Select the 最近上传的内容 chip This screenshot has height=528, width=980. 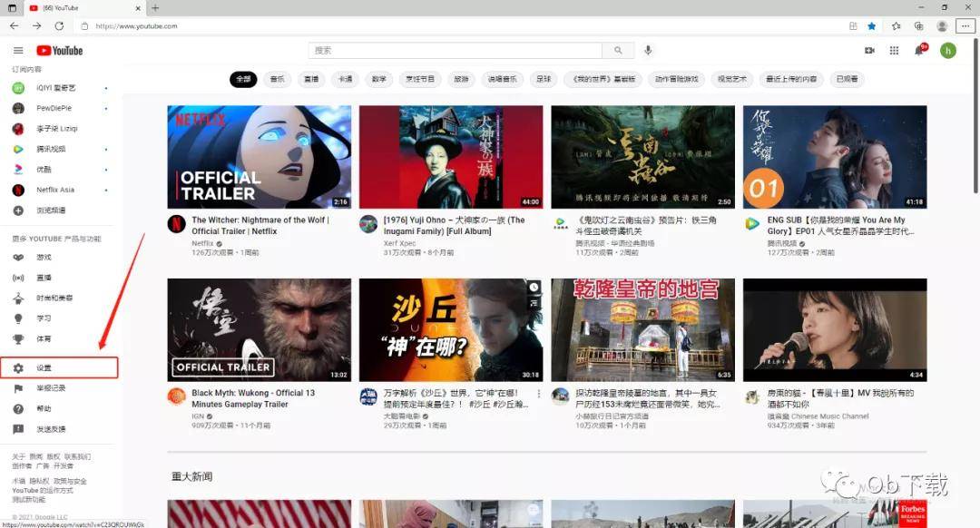pyautogui.click(x=792, y=79)
